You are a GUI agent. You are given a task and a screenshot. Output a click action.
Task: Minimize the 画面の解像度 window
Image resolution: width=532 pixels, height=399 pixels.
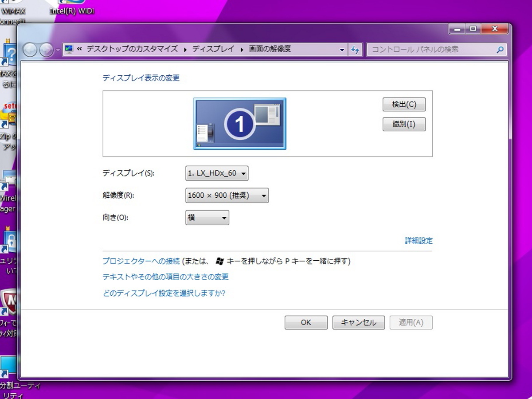(458, 29)
